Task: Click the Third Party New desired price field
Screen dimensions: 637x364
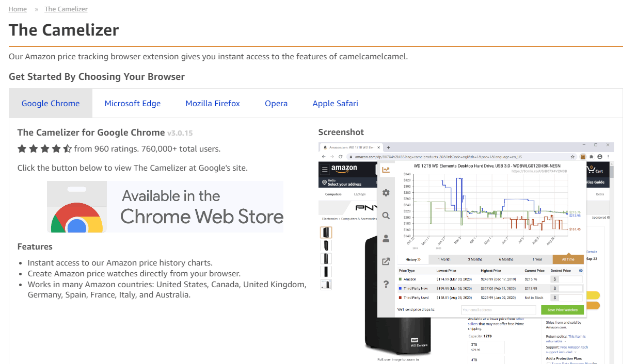Action: point(570,288)
